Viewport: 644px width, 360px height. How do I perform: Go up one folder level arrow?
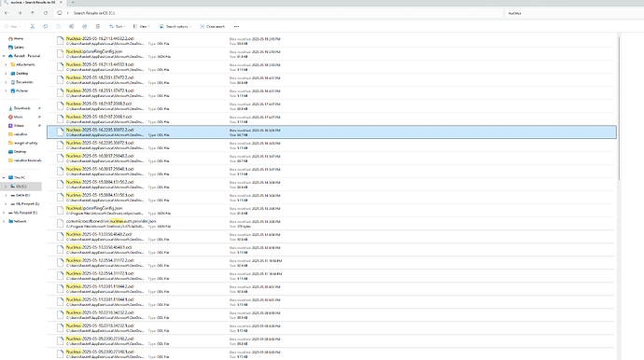[x=33, y=13]
